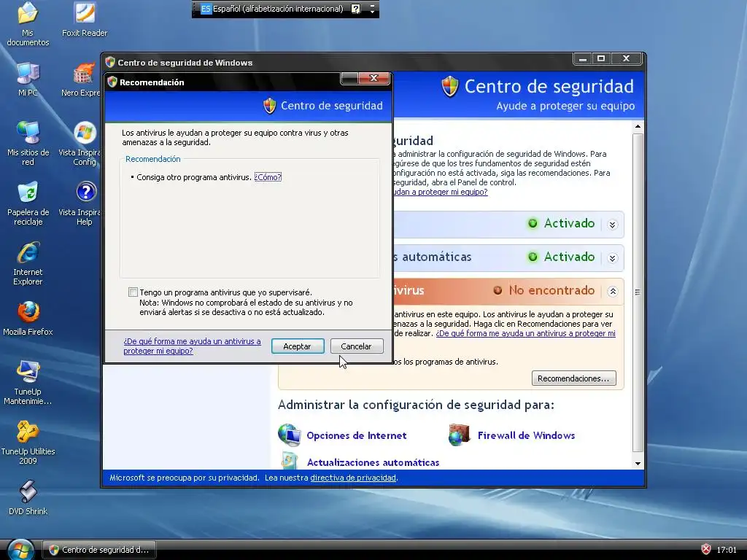
Task: Click the Cancelar button
Action: pos(357,346)
